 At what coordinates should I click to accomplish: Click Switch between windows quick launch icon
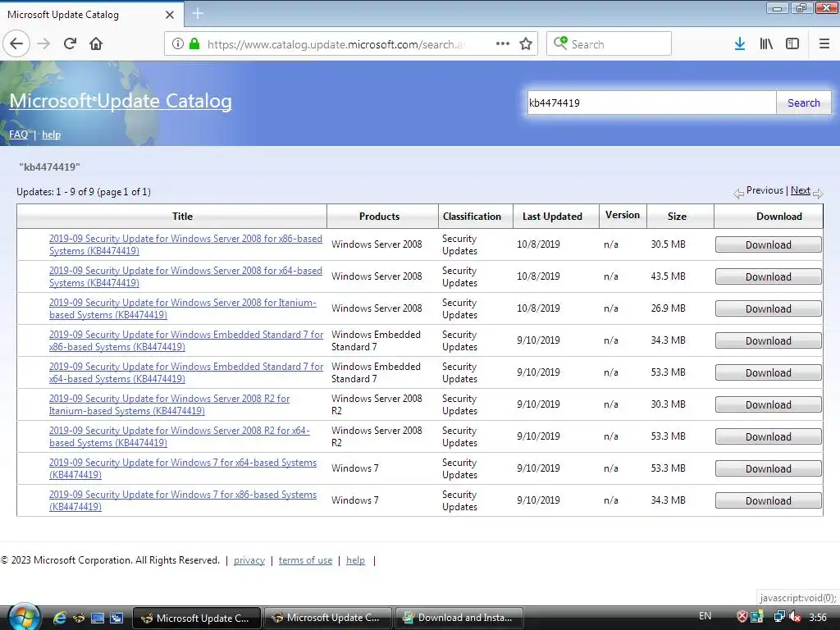coord(116,618)
